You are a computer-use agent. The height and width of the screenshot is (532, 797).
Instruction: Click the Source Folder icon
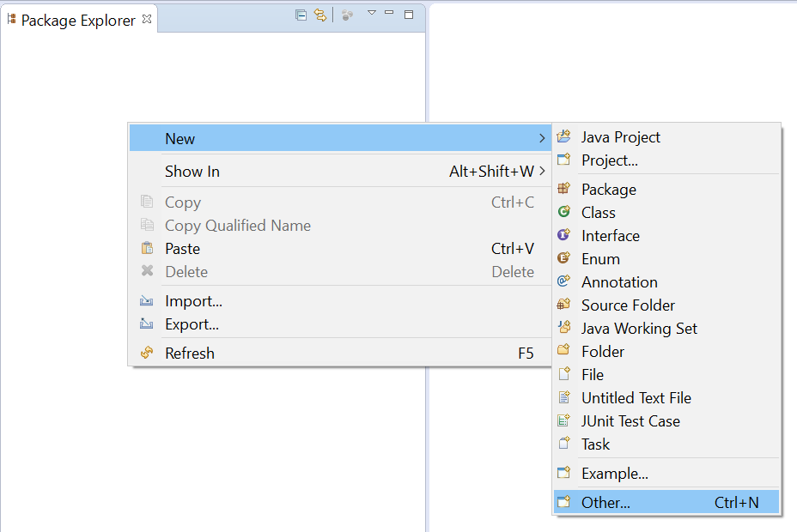tap(563, 305)
